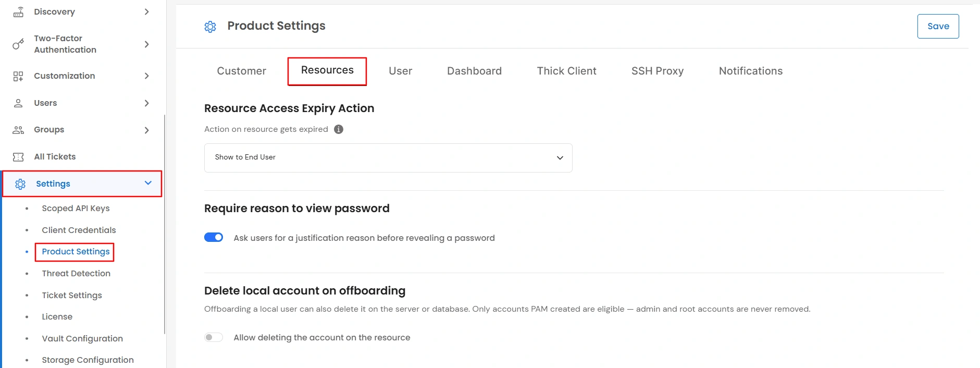Click Delete local account on offboarding heading
980x368 pixels.
click(x=305, y=291)
